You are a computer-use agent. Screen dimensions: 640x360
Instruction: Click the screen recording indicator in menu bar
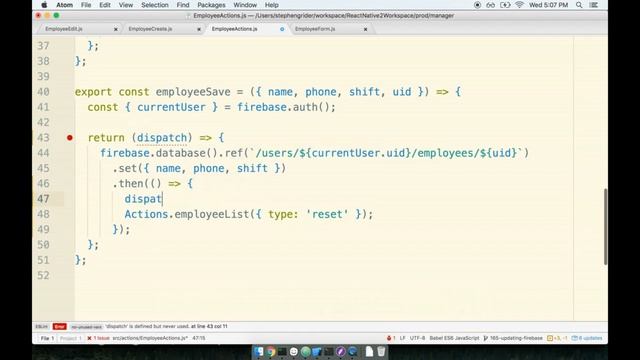477,5
